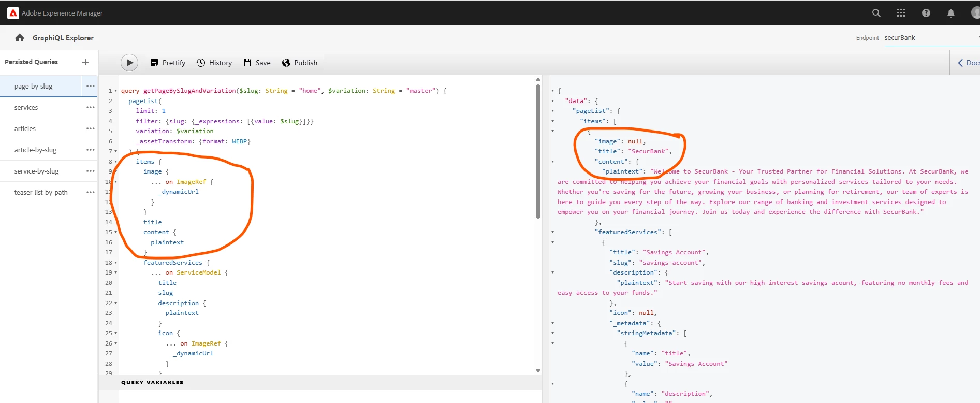This screenshot has width=980, height=403.
Task: Open the user profile avatar
Action: click(x=975, y=13)
